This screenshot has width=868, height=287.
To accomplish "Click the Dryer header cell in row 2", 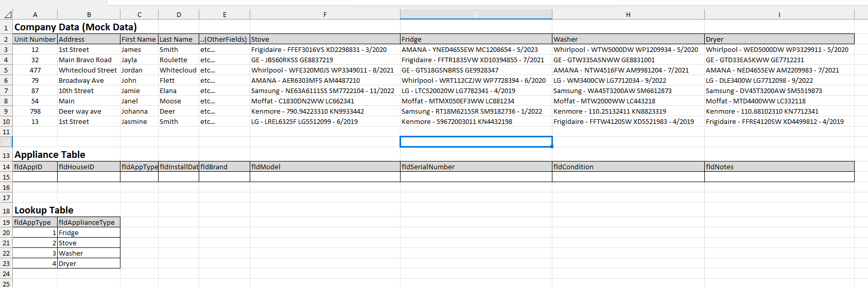I will coord(779,39).
